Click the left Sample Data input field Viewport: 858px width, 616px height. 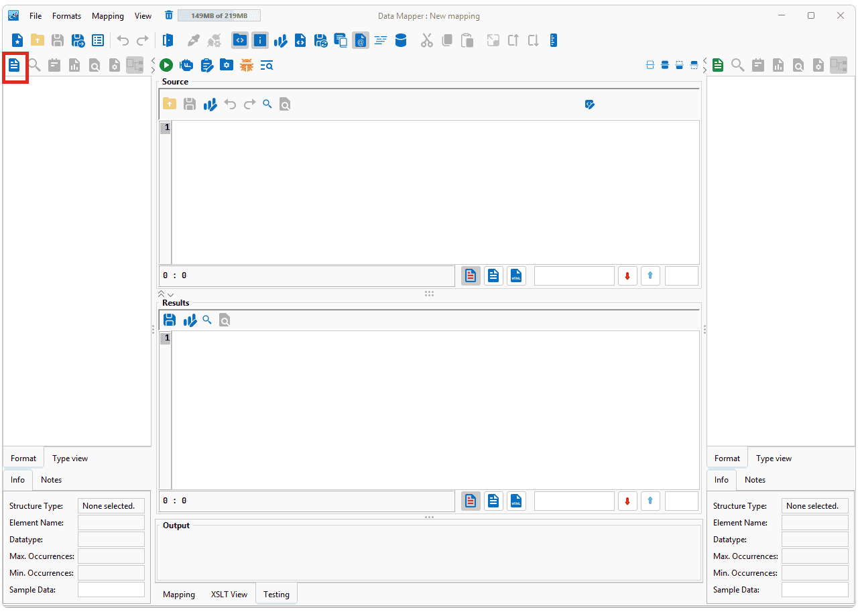(111, 589)
